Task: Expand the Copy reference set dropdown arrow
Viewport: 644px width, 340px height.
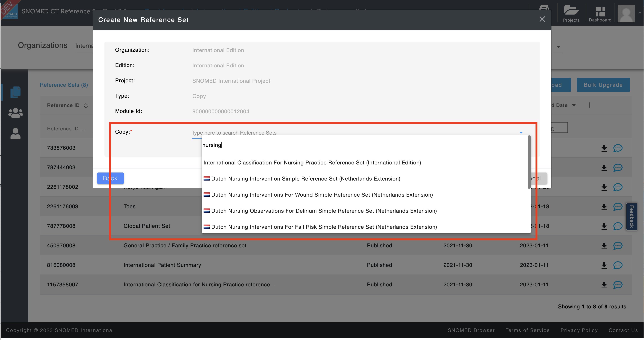Action: [521, 133]
